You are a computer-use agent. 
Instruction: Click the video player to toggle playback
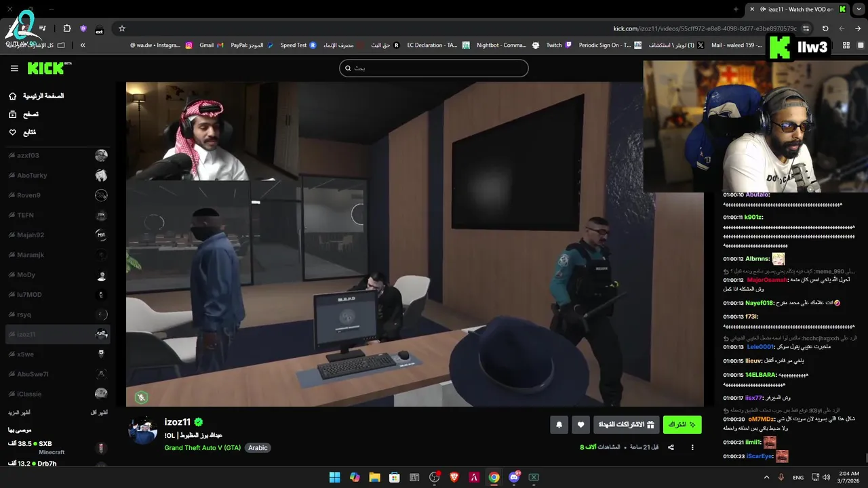point(414,244)
